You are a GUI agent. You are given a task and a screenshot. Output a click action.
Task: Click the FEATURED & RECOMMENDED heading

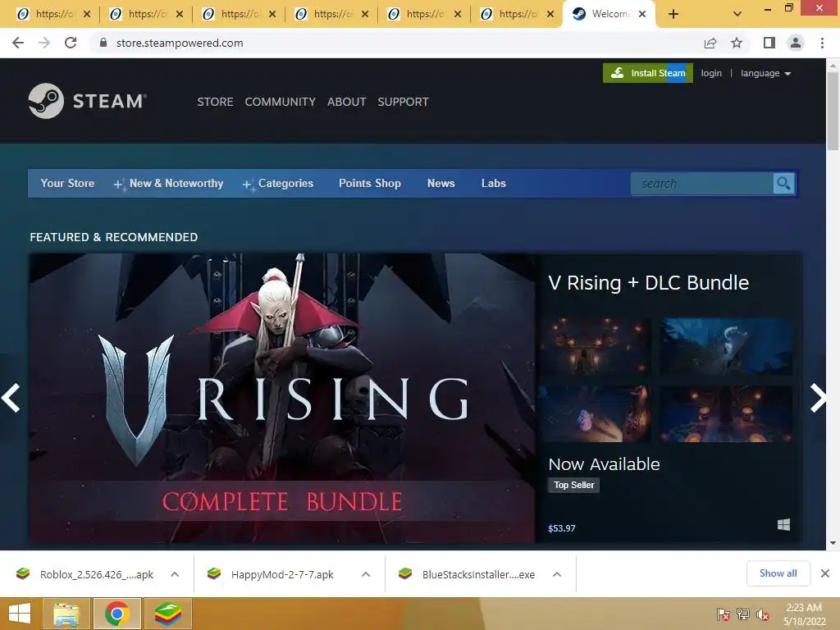click(x=113, y=237)
